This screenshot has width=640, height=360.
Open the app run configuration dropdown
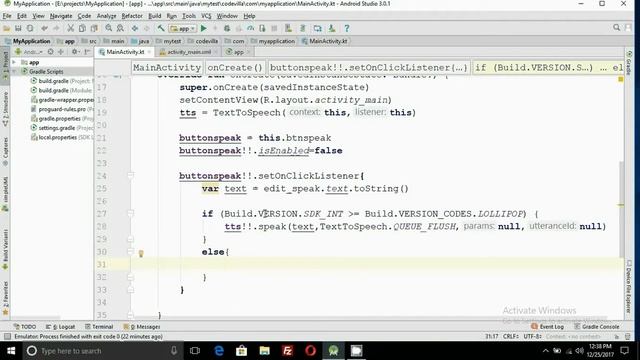pyautogui.click(x=182, y=29)
